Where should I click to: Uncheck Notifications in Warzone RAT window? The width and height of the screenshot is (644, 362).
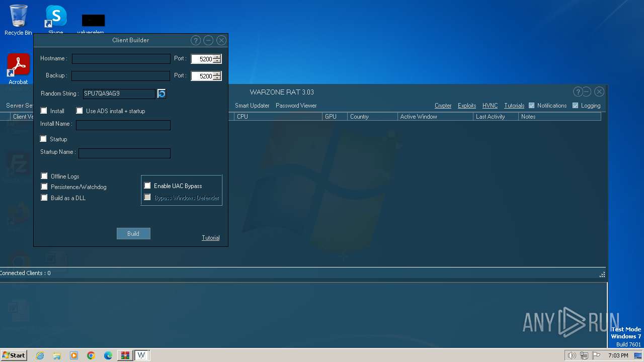[531, 106]
